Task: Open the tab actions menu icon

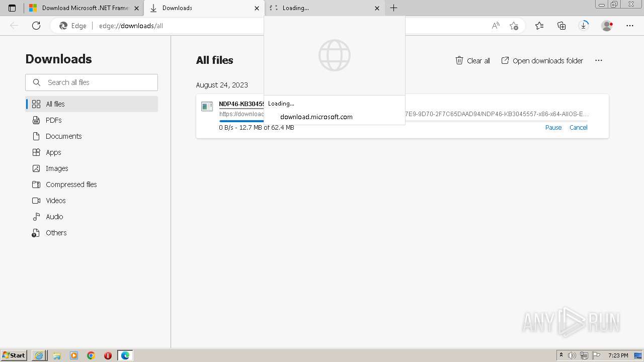Action: pyautogui.click(x=12, y=8)
